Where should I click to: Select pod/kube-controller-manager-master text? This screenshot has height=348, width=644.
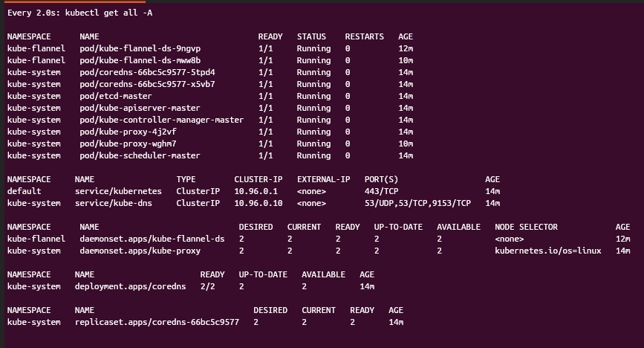click(161, 120)
